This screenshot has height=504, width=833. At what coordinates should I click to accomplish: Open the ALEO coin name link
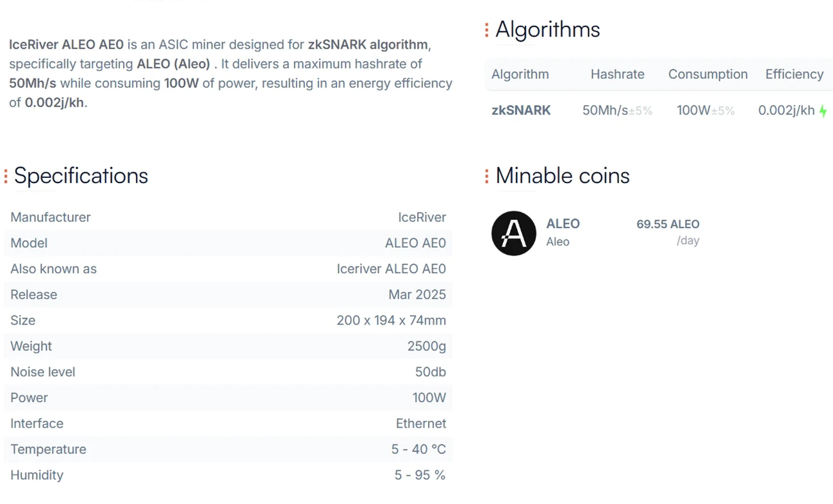(563, 224)
